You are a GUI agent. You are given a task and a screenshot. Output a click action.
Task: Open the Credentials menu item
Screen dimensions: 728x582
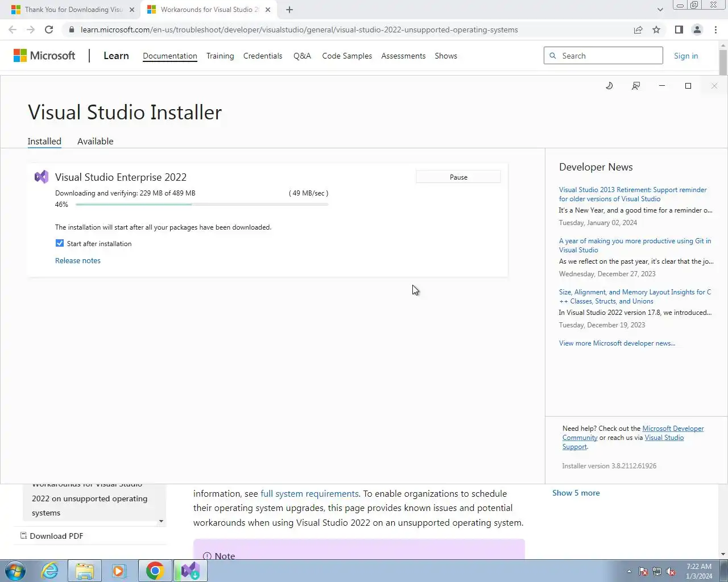[263, 56]
